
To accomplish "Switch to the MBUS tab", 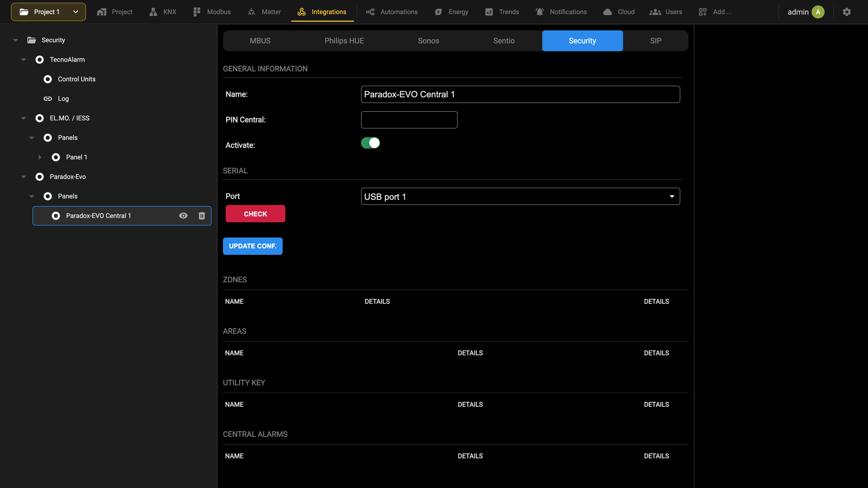I will (260, 41).
